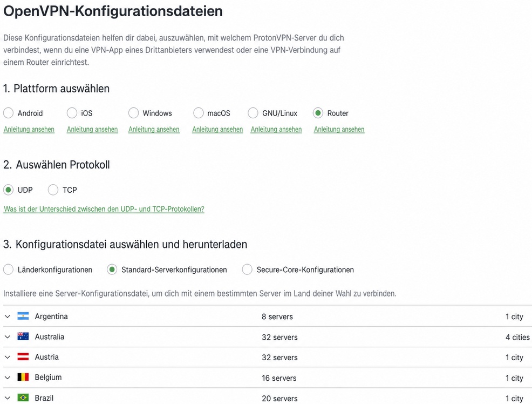Open Anleitung ansehen link under macOS
This screenshot has height=404, width=532.
217,129
